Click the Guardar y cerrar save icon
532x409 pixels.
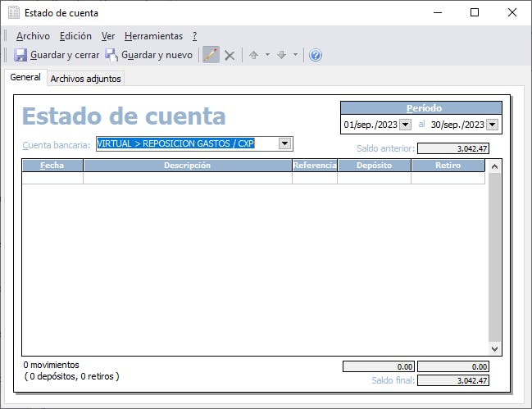click(x=20, y=55)
